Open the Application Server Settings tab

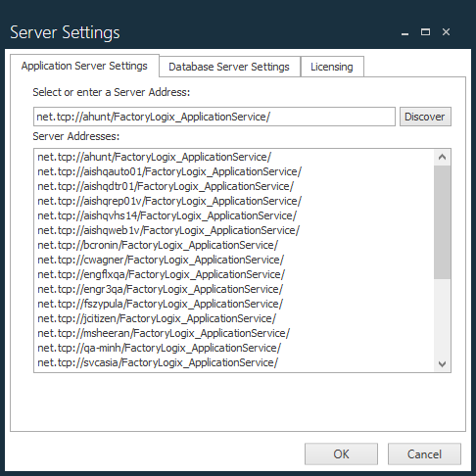[84, 66]
